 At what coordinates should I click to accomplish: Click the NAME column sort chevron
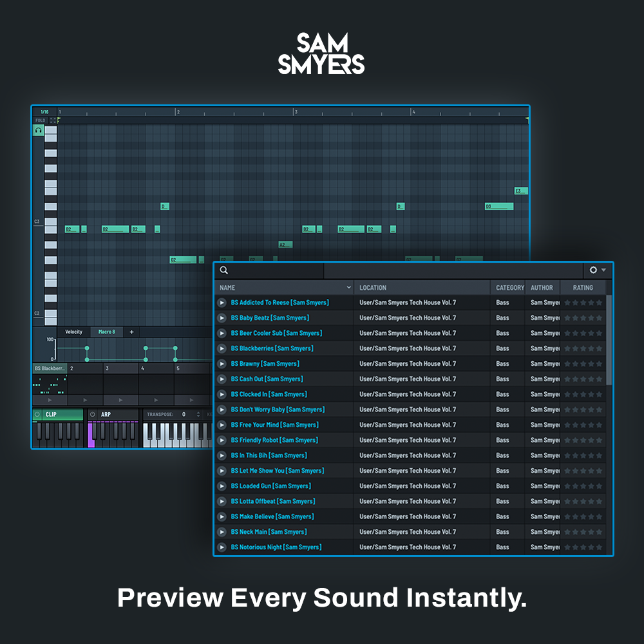coord(348,287)
